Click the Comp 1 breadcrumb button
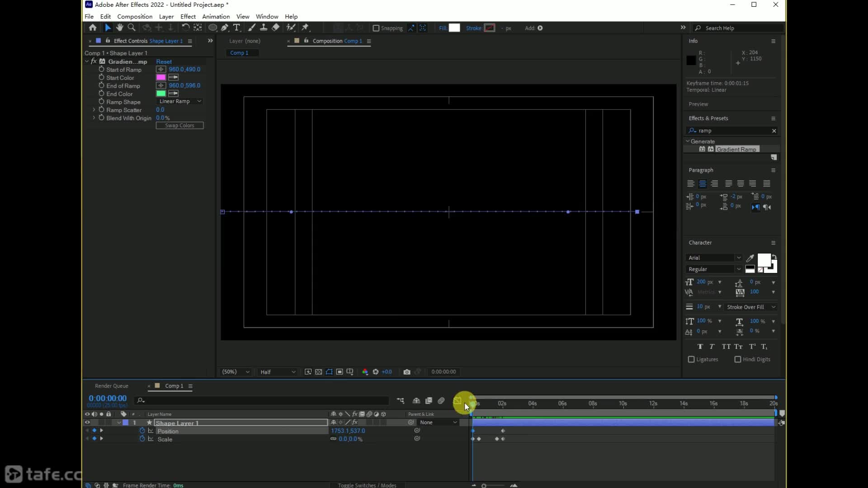This screenshot has height=488, width=868. point(242,53)
